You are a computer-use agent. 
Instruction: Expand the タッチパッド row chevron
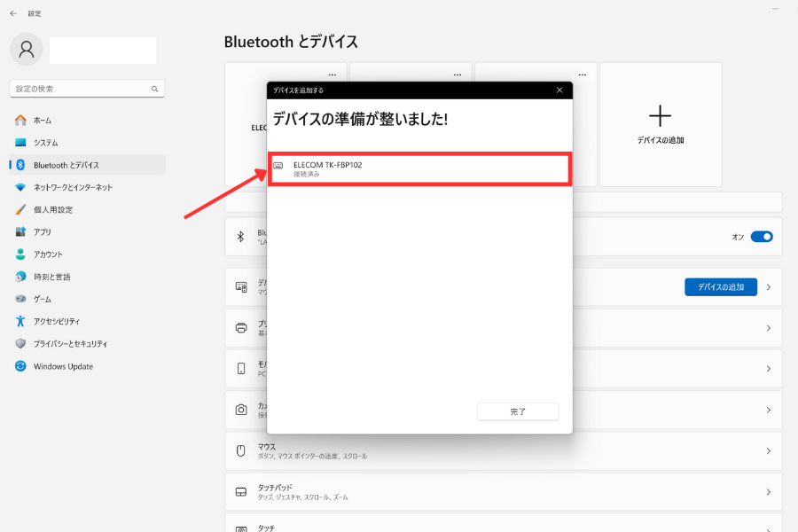(x=769, y=492)
